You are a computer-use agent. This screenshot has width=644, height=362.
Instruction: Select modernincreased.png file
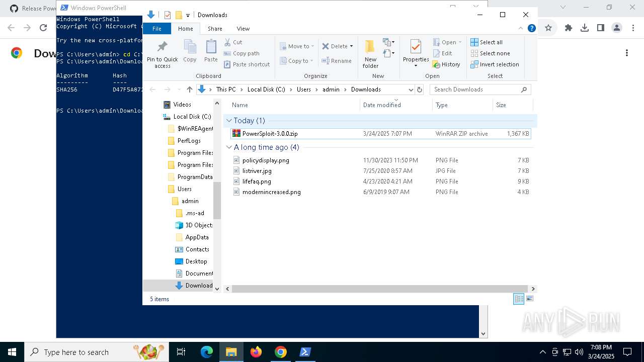click(x=380, y=192)
